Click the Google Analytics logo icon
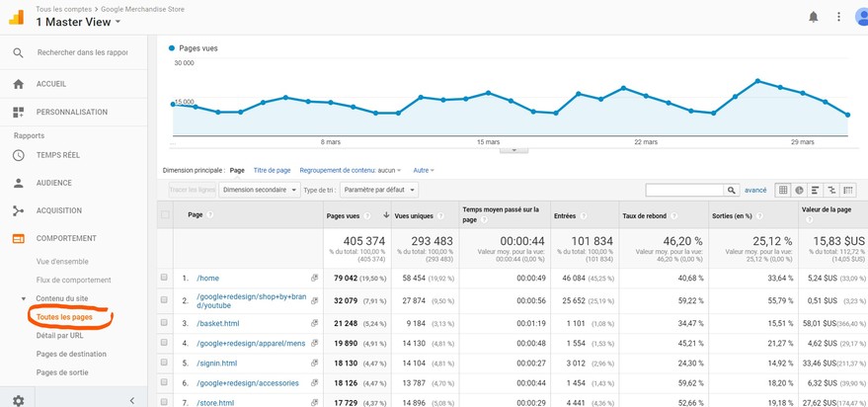 [x=17, y=17]
